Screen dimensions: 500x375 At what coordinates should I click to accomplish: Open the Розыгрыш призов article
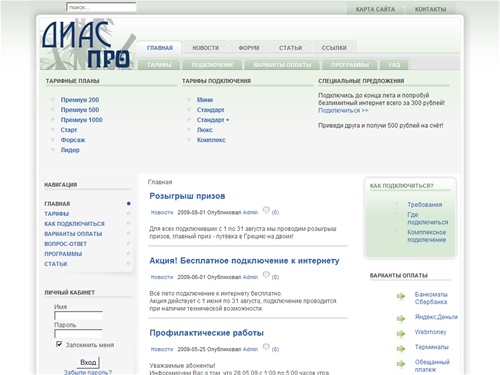click(187, 196)
